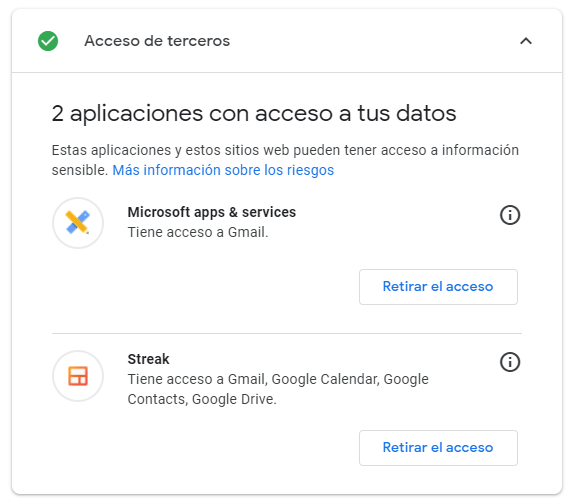Click the Google Contacts, Google Drive text line

[x=202, y=399]
